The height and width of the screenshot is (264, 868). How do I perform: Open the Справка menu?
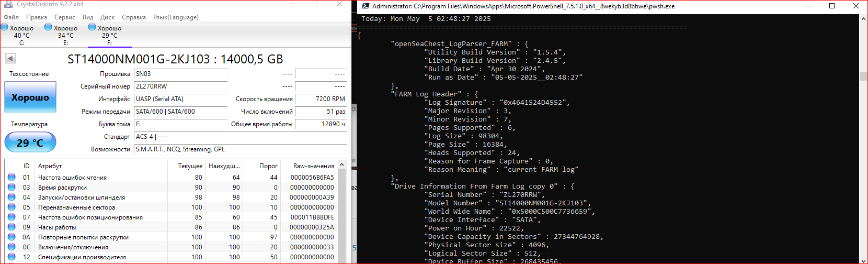click(x=134, y=17)
